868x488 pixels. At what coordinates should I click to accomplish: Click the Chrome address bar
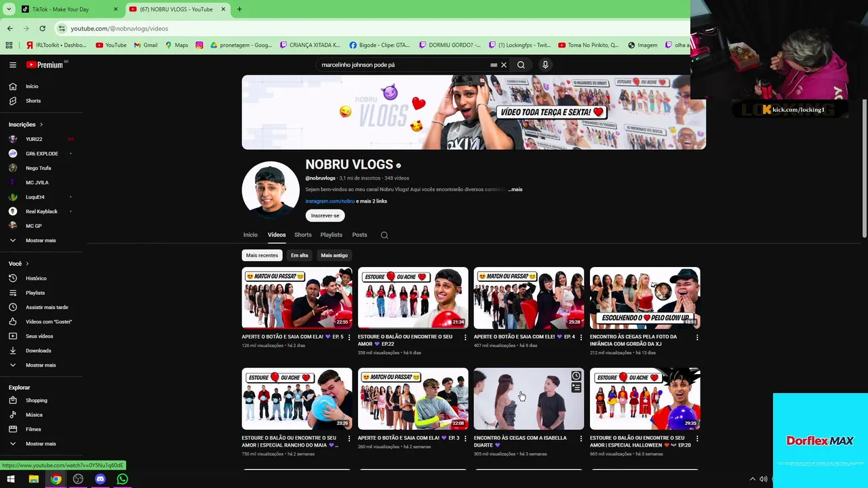tap(373, 28)
